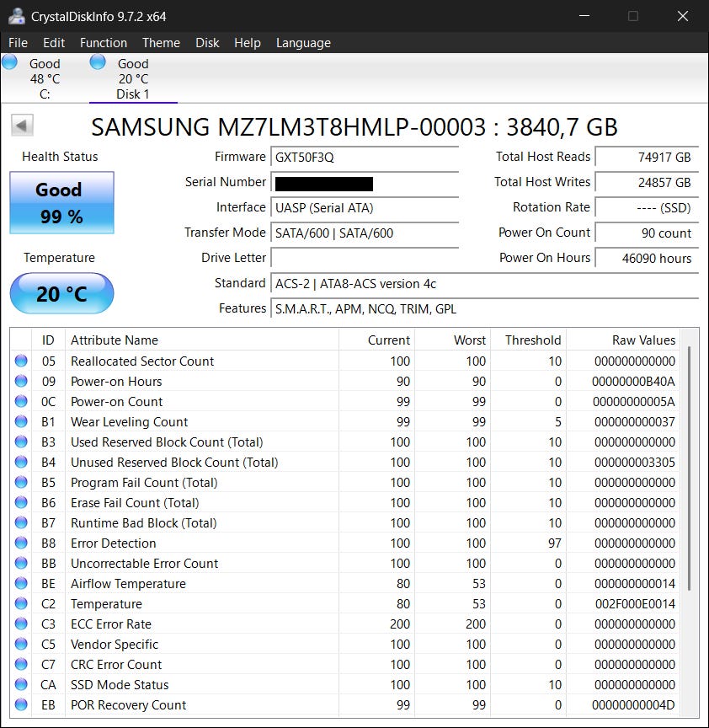Select the C: drive tab
This screenshot has height=728, width=709.
[x=45, y=79]
